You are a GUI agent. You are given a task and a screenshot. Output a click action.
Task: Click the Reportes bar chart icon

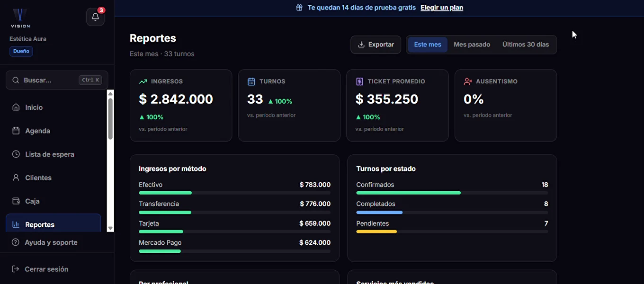point(16,224)
